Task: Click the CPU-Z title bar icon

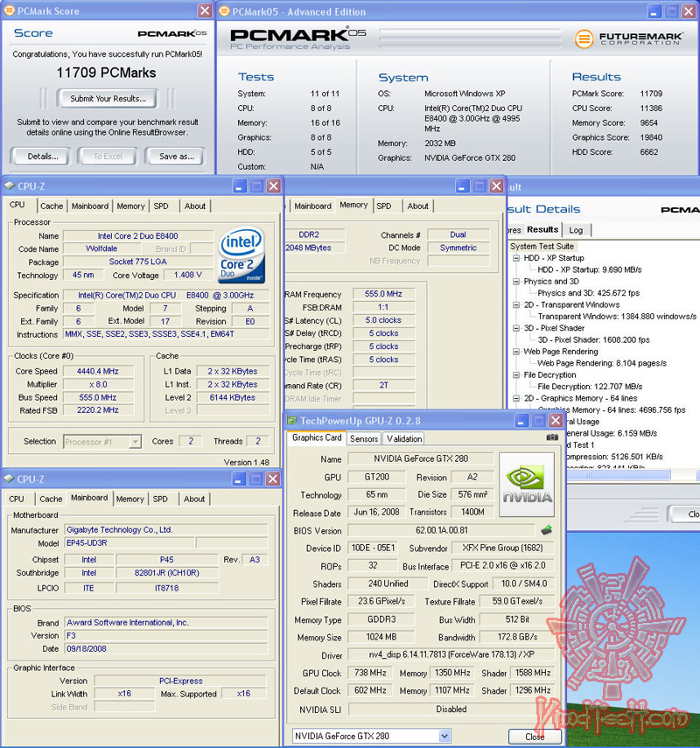Action: point(12,185)
